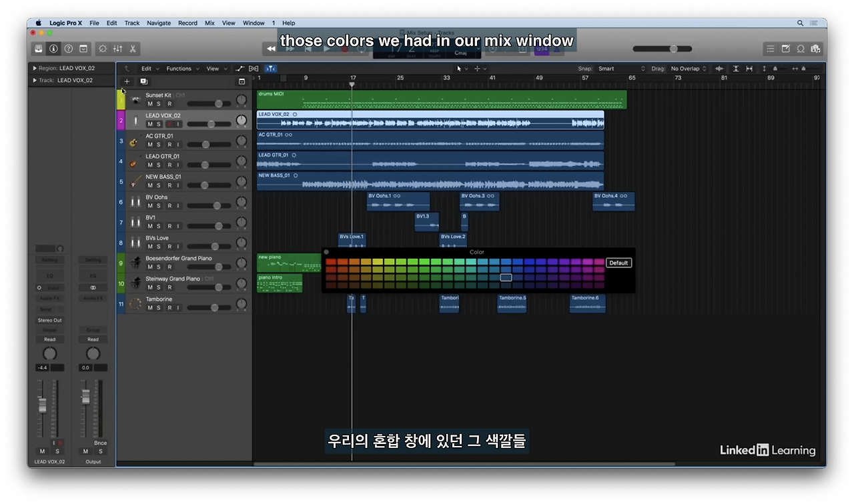Expand the Track inspector disclosure triangle
Image resolution: width=854 pixels, height=504 pixels.
coord(35,80)
